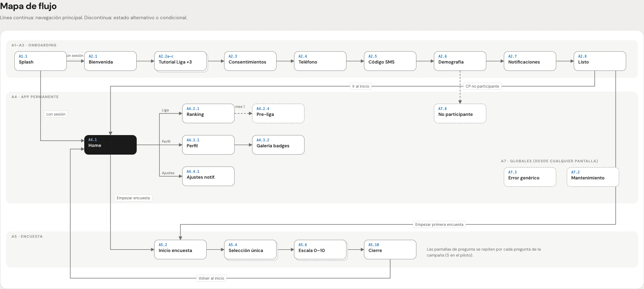644x289 pixels.
Task: Click the "Volver al inicio" edge label
Action: (212, 278)
